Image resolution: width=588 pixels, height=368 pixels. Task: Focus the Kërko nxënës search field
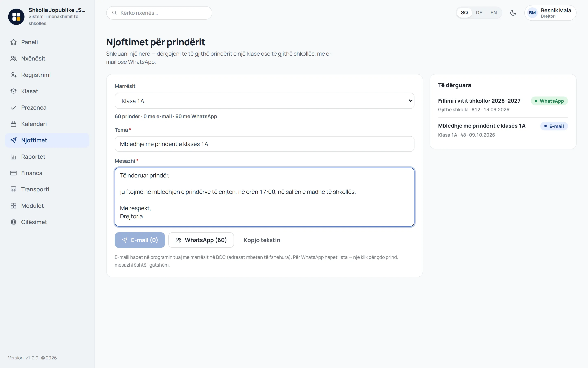[x=159, y=13]
